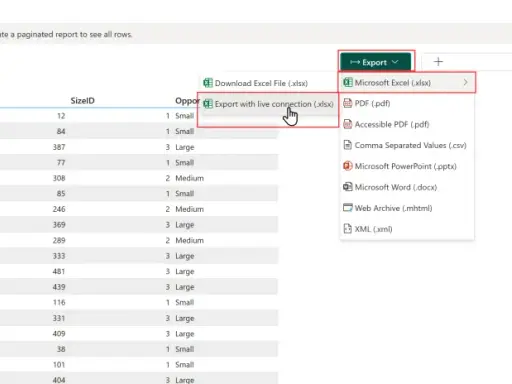Click the cell with value 101
Screen dimensions: 512x384
coord(59,365)
